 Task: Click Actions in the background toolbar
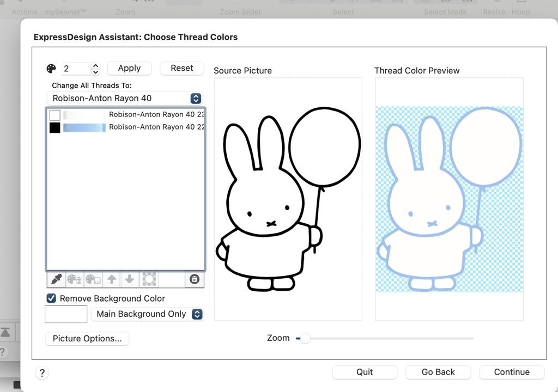point(25,12)
